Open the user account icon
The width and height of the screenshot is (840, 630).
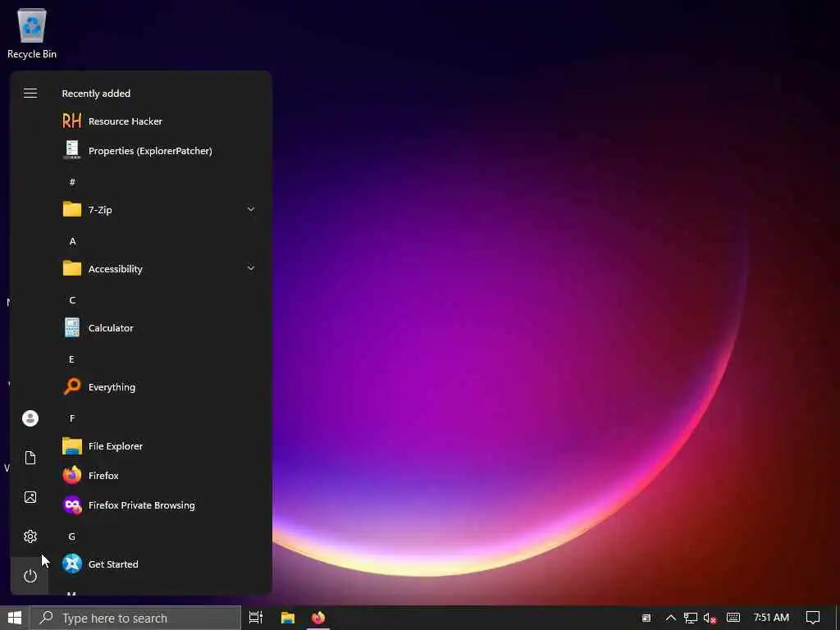(x=30, y=418)
